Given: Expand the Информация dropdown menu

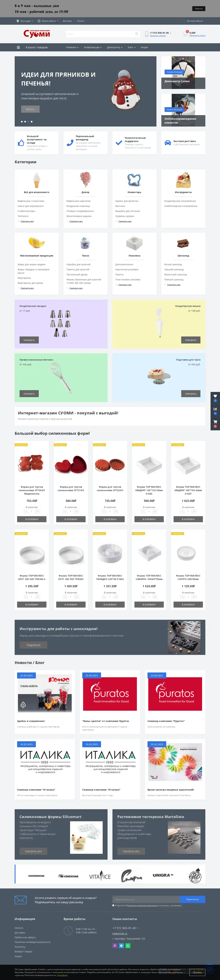Looking at the screenshot, I should pyautogui.click(x=93, y=47).
